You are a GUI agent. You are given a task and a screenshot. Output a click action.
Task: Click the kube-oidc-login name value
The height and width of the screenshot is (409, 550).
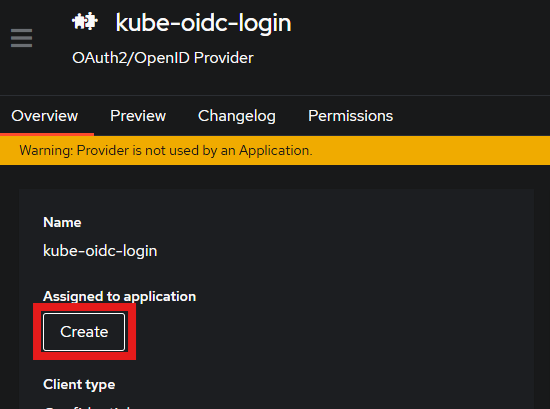tap(100, 251)
